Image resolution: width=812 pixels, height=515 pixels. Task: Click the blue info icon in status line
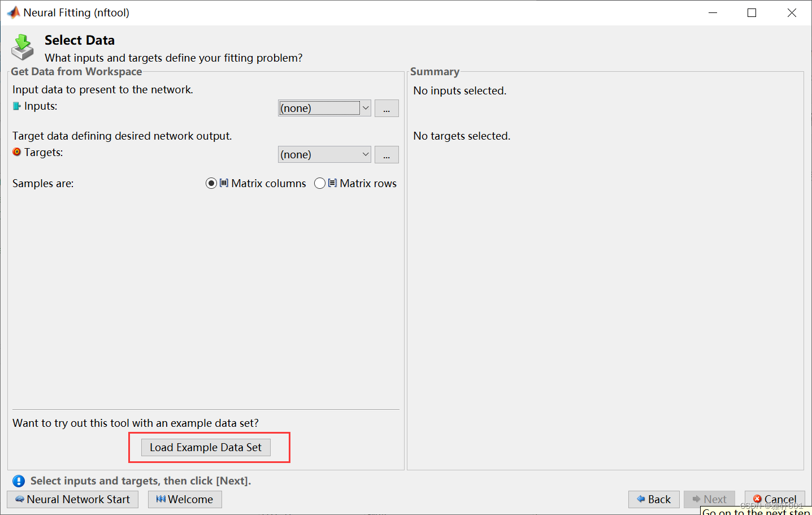pos(19,481)
